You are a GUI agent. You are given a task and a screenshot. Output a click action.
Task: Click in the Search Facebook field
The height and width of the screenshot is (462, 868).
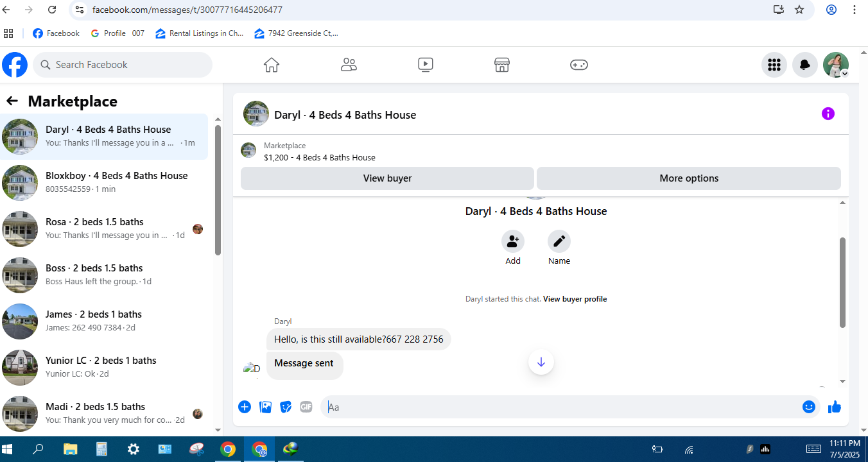point(123,65)
